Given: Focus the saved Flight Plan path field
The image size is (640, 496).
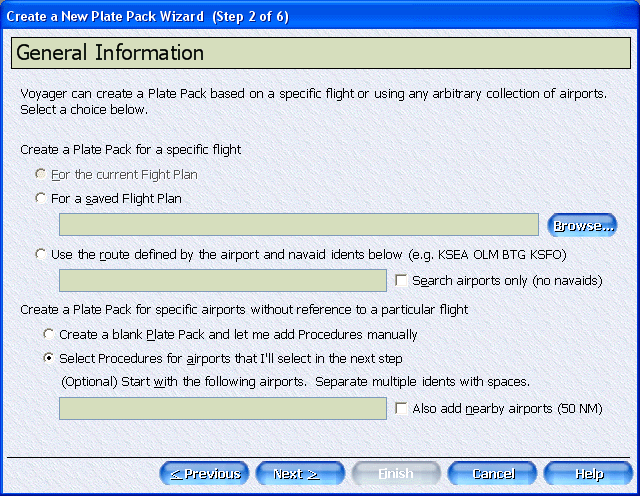Looking at the screenshot, I should 299,225.
